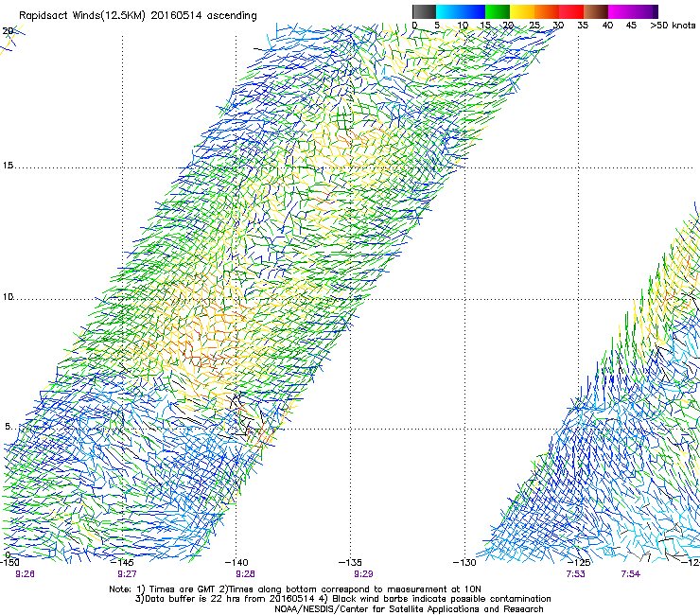This screenshot has width=700, height=615.
Task: Click the '-130' longitude axis label
Action: [464, 562]
